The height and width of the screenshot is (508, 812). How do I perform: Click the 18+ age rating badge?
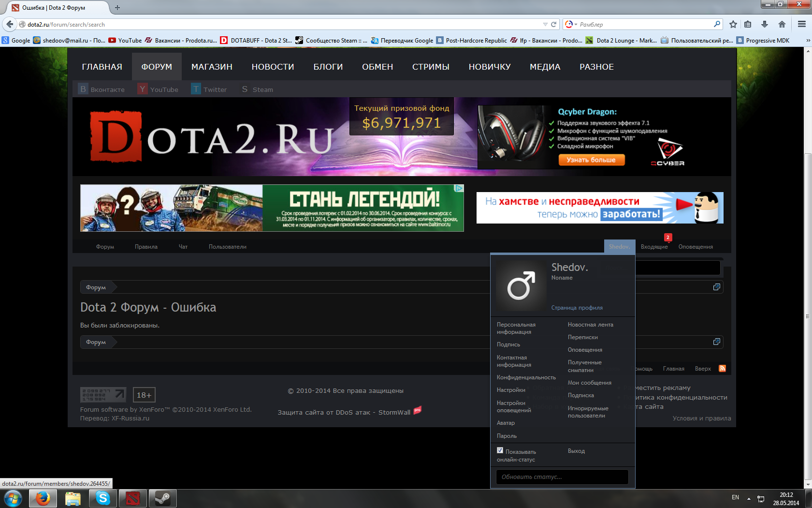(x=144, y=395)
